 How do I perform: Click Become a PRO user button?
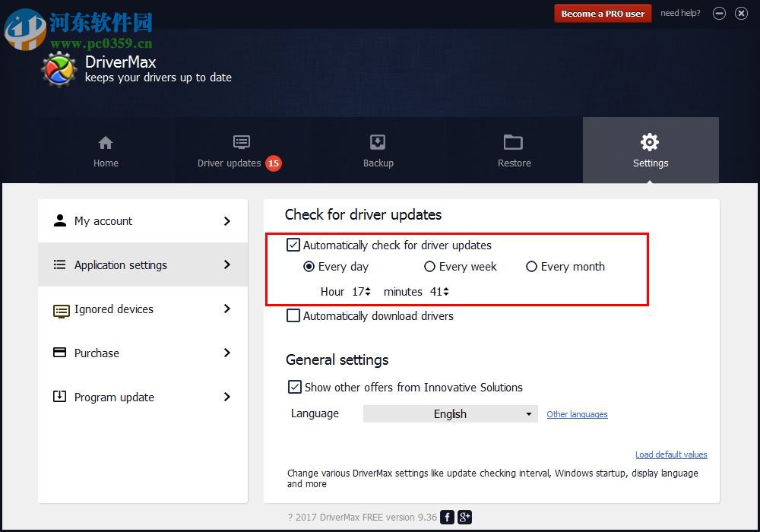[603, 14]
